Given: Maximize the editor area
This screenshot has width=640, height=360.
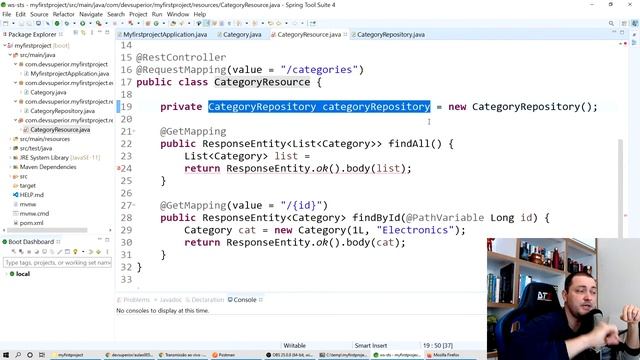Looking at the screenshot, I should pos(622,32).
